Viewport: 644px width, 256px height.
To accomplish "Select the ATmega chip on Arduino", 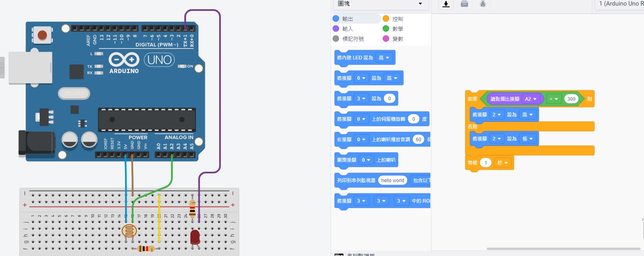I will click(147, 120).
